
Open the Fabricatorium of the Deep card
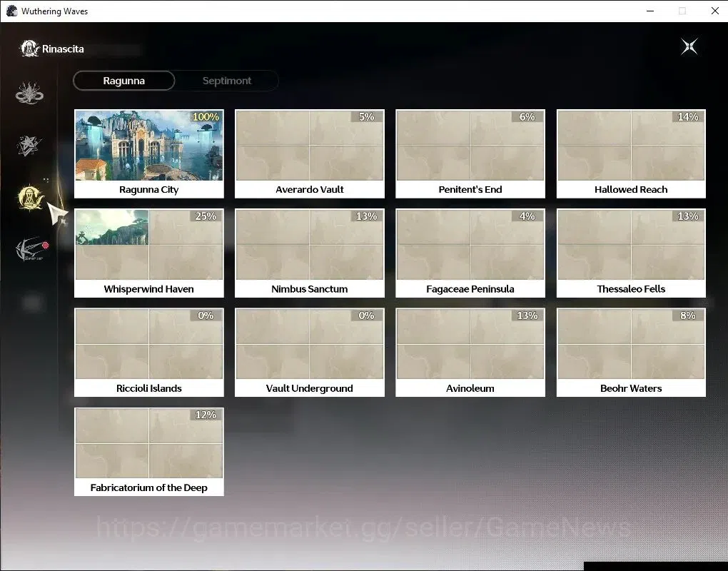[x=149, y=452]
